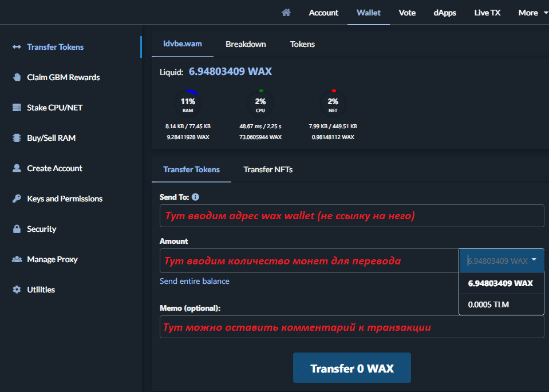Click the info icon next to Send To
The height and width of the screenshot is (392, 549).
(195, 196)
